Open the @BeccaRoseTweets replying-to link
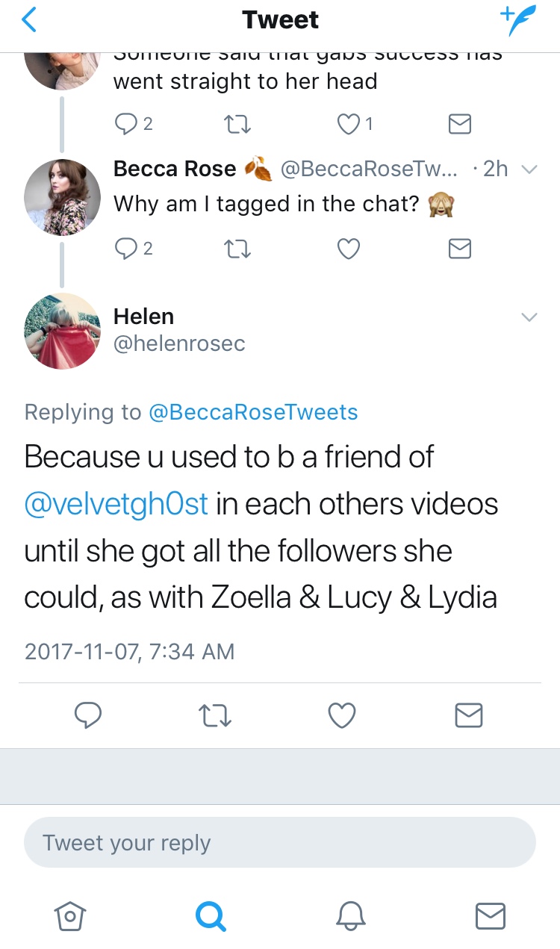 click(x=253, y=411)
